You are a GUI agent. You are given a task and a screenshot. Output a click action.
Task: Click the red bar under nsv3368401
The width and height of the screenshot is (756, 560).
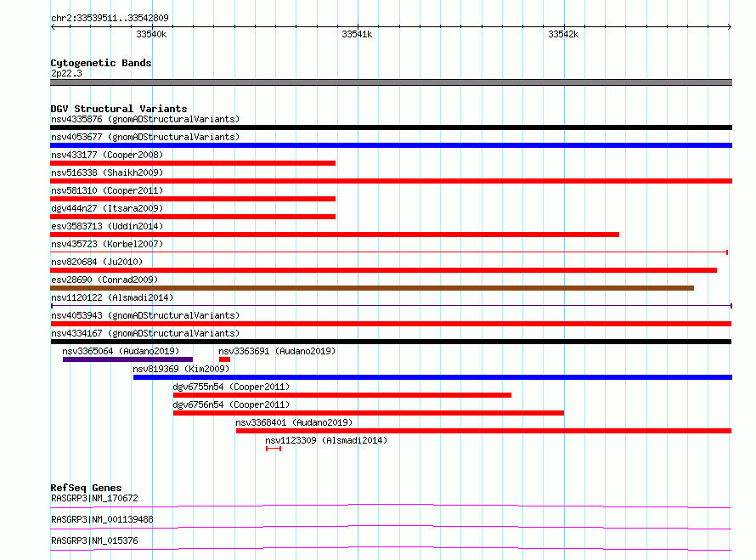click(x=483, y=431)
